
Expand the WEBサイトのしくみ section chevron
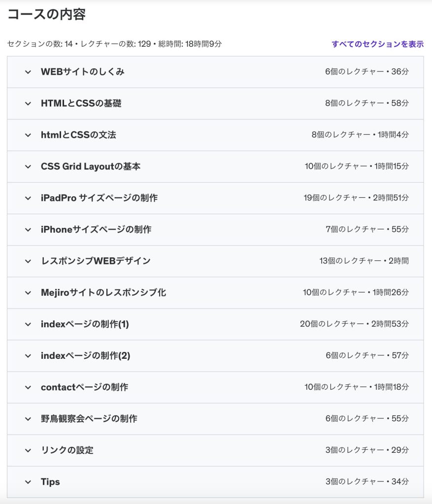(28, 72)
